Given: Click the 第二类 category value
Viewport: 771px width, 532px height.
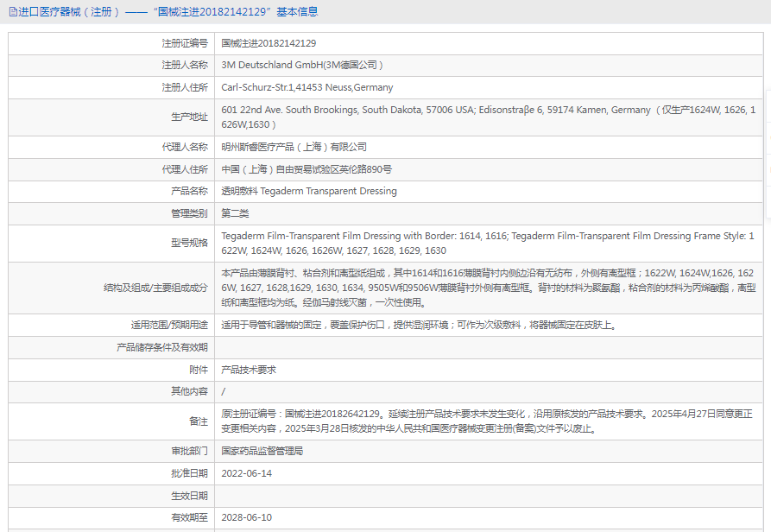Looking at the screenshot, I should [235, 213].
